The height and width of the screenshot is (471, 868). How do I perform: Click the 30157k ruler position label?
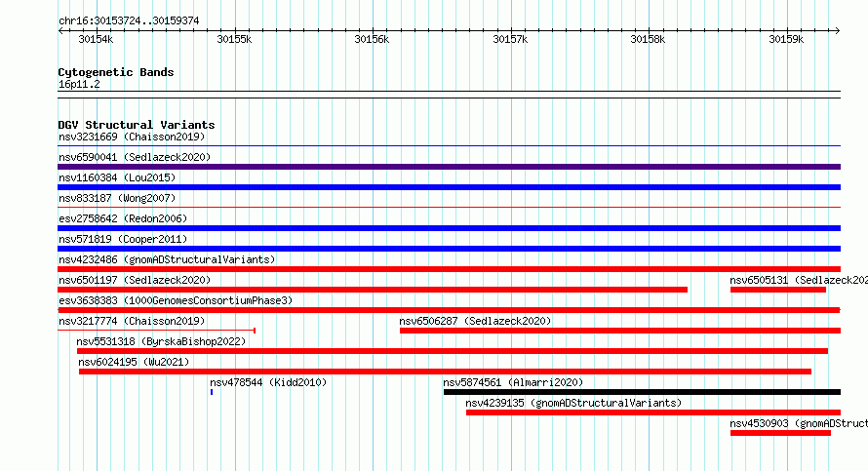tap(510, 39)
